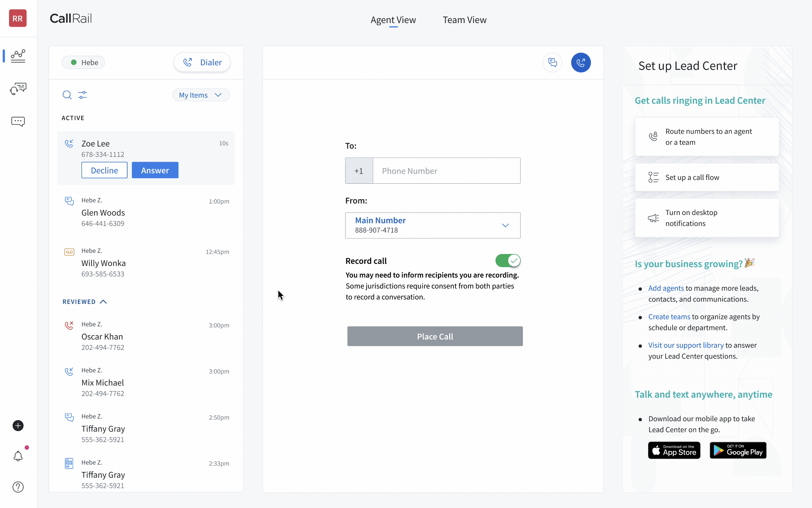This screenshot has width=812, height=508.
Task: Open the Main Number from dropdown
Action: 432,225
